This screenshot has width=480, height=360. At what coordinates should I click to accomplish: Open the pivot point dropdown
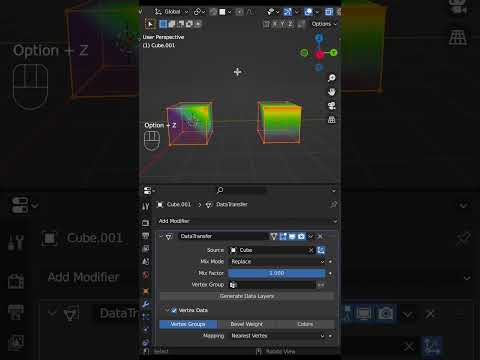coord(199,12)
